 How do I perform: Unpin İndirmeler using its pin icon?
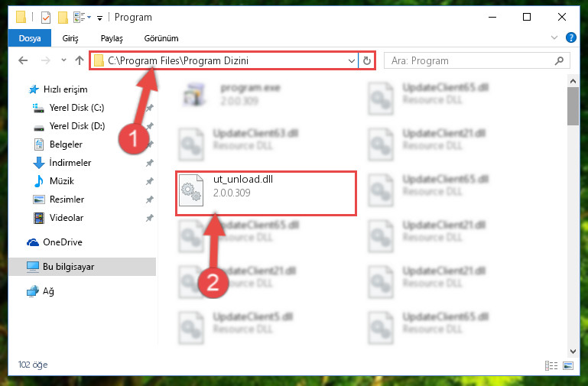click(150, 163)
